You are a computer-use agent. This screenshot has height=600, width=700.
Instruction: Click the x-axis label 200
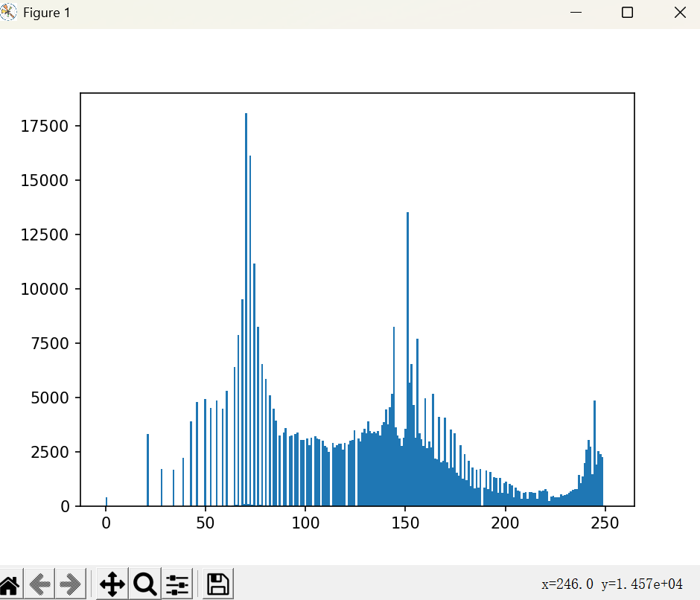(505, 523)
